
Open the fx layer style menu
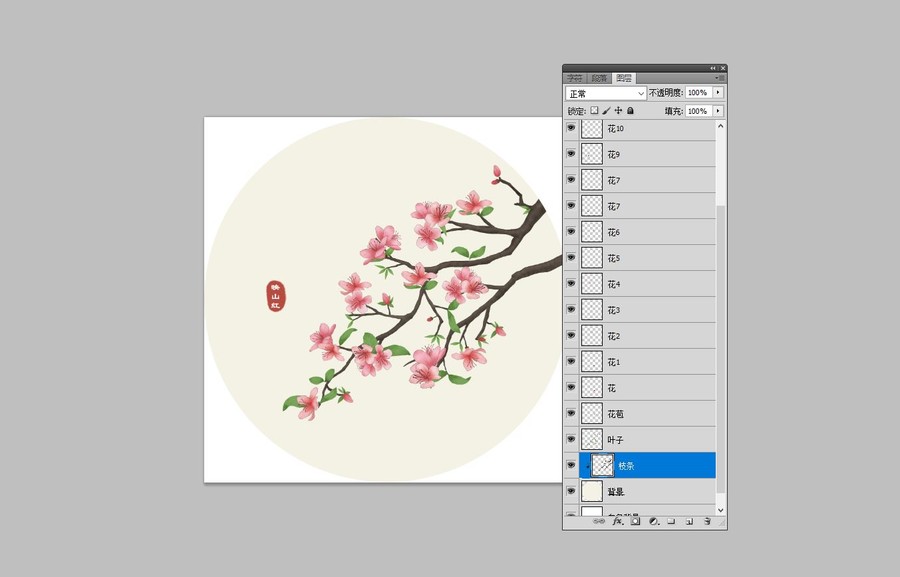click(x=618, y=521)
